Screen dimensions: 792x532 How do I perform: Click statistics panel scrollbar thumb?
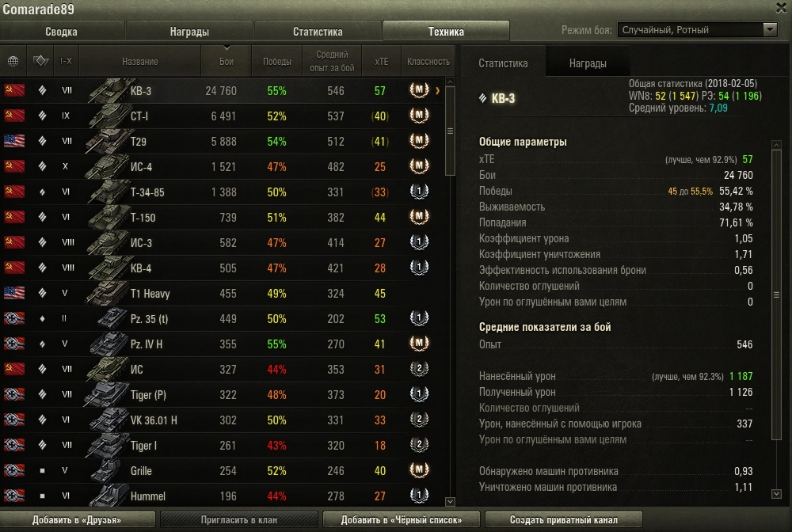776,294
